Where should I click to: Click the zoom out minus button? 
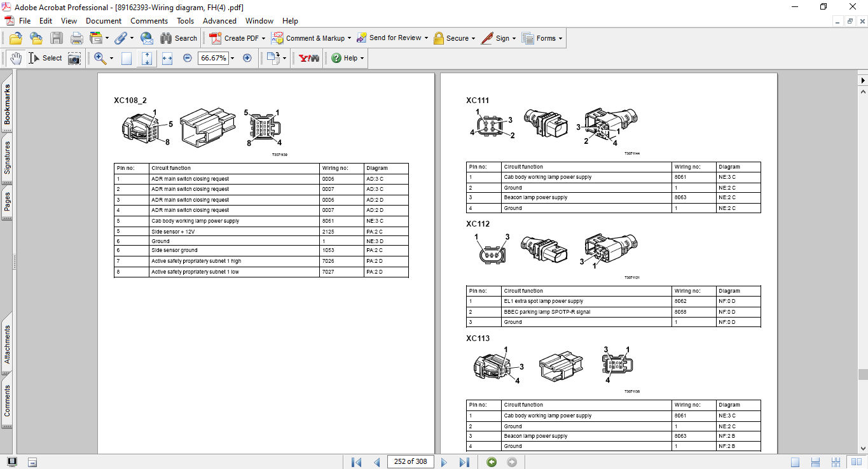(x=188, y=58)
